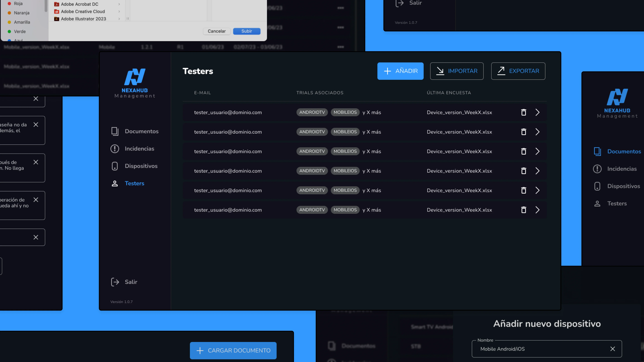The image size is (644, 362).
Task: Click the CARGAR DOCUMENTO button
Action: pos(233,350)
